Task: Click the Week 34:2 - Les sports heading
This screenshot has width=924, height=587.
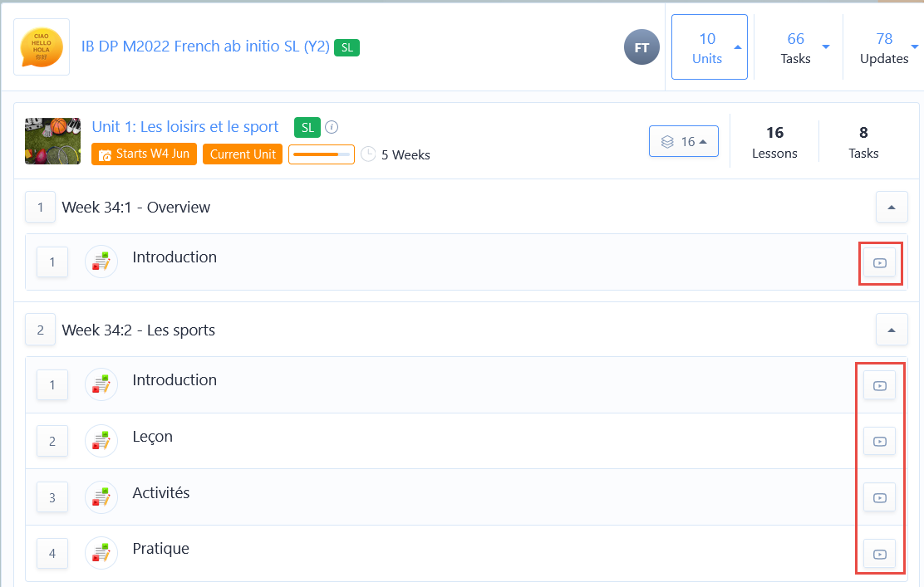Action: coord(139,330)
